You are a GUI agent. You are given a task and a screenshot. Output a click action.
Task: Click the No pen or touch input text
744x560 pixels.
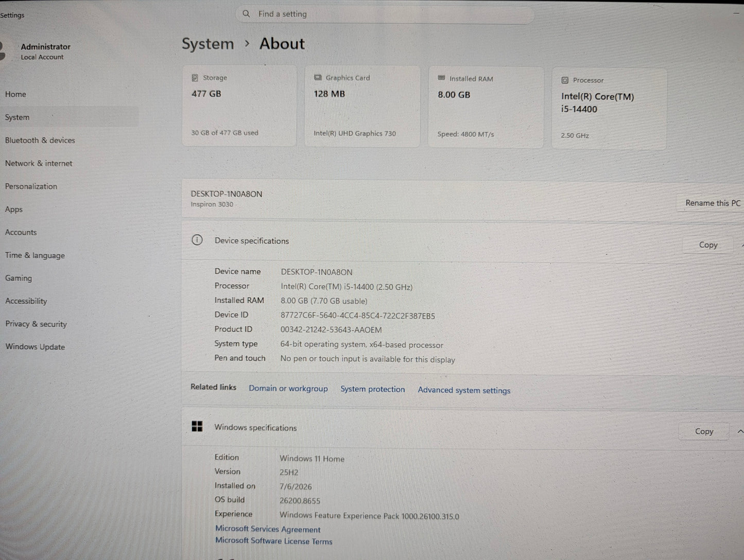[368, 359]
